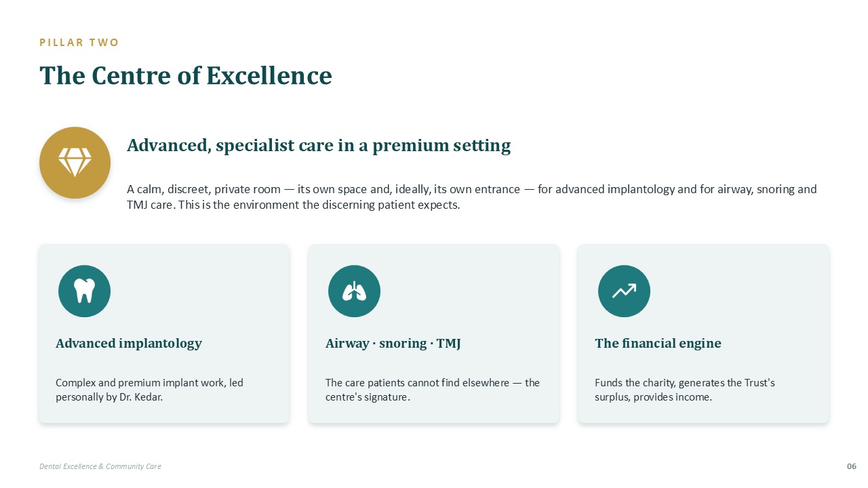
Task: Click the text about centre's signature
Action: point(433,390)
